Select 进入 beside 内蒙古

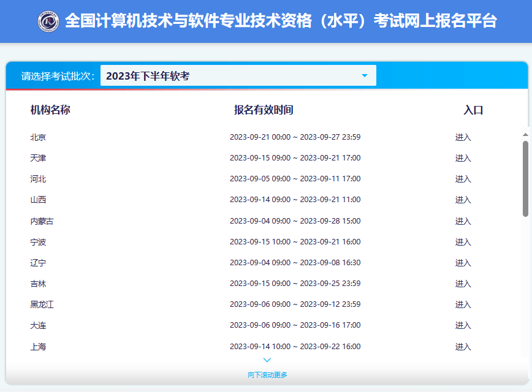point(462,221)
